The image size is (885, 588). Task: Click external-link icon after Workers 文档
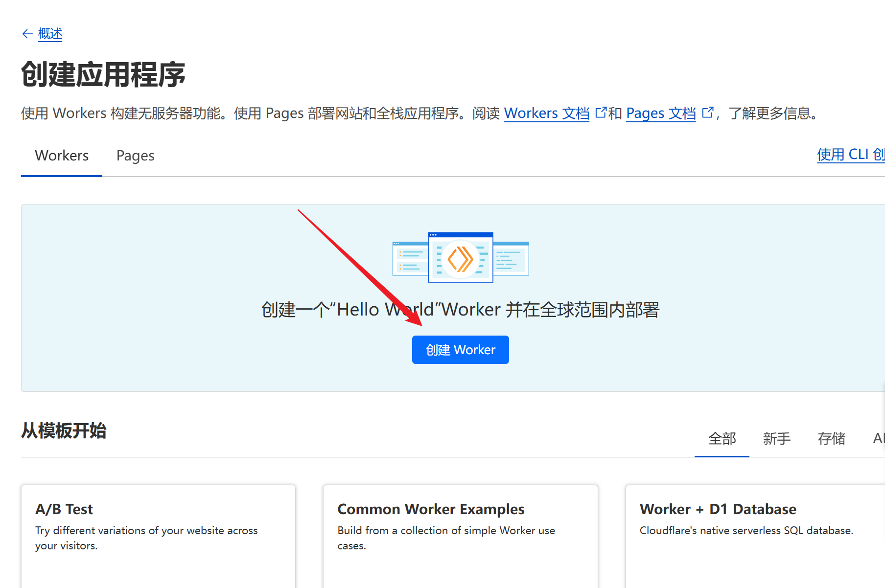tap(601, 113)
